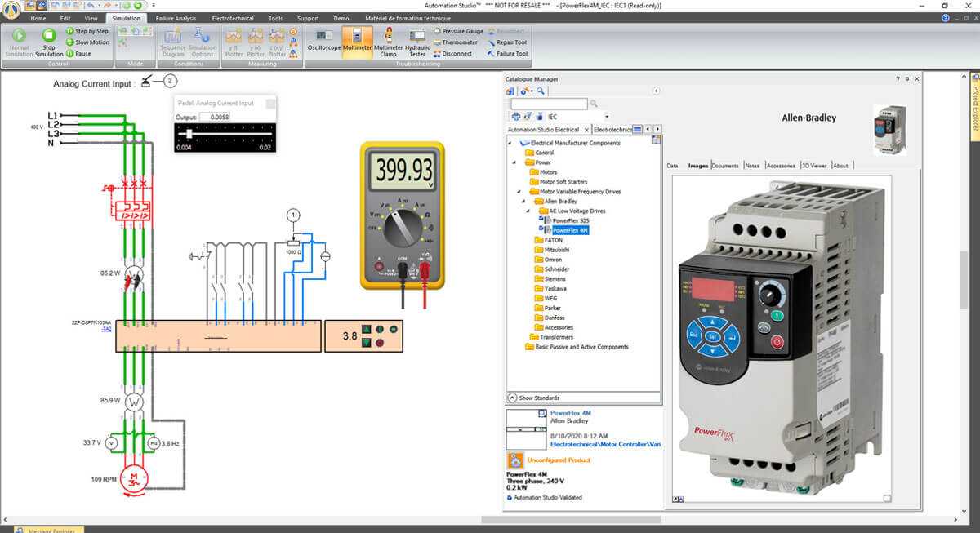Switch to the Documents tab

tap(725, 166)
